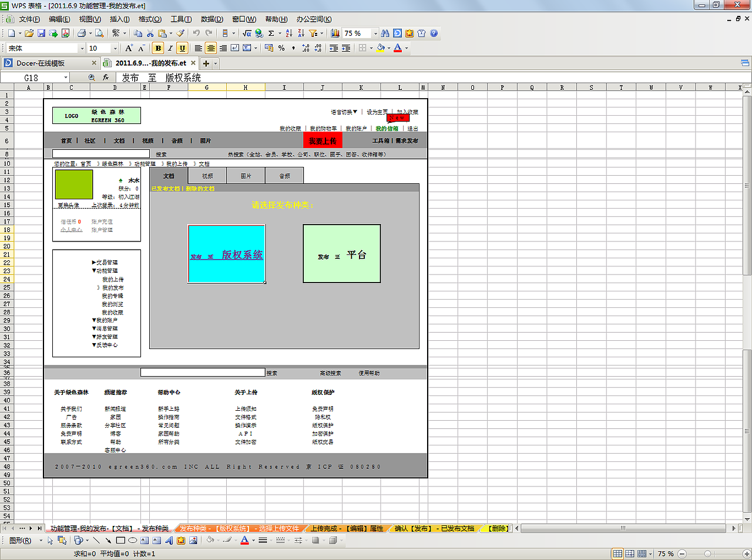The height and width of the screenshot is (560, 752).
Task: Click the formula bar input field
Action: pyautogui.click(x=433, y=78)
